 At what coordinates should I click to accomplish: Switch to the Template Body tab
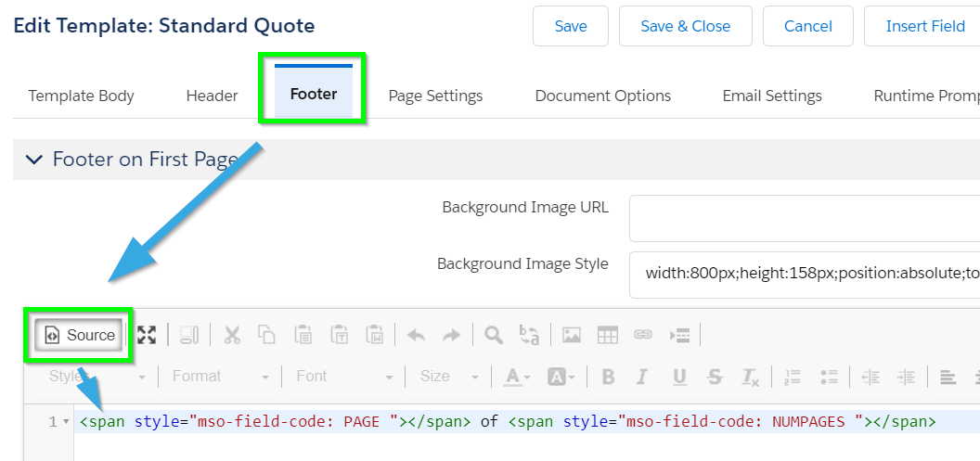click(x=82, y=96)
